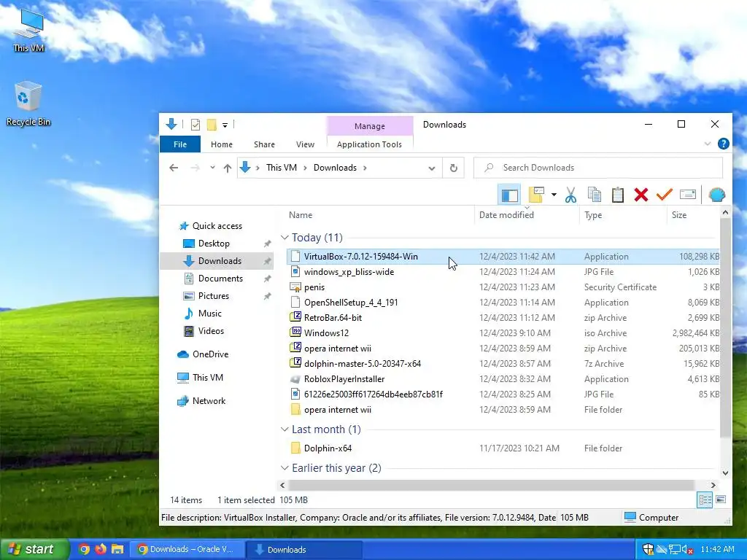This screenshot has height=560, width=747.
Task: Collapse the Last month (1) group
Action: [x=285, y=429]
